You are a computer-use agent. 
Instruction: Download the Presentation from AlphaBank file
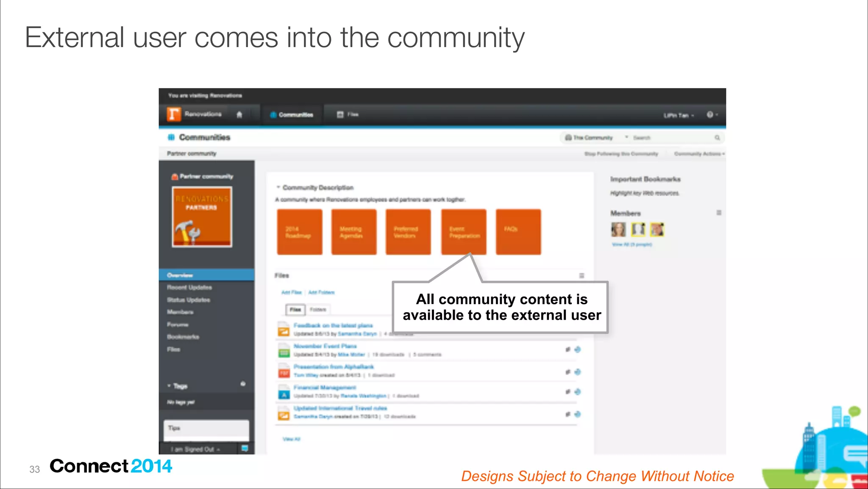point(577,372)
